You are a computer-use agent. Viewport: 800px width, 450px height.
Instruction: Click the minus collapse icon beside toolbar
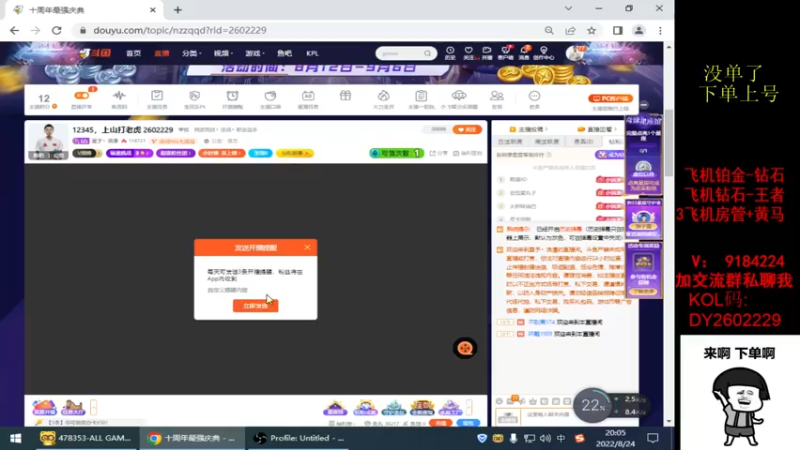644,105
